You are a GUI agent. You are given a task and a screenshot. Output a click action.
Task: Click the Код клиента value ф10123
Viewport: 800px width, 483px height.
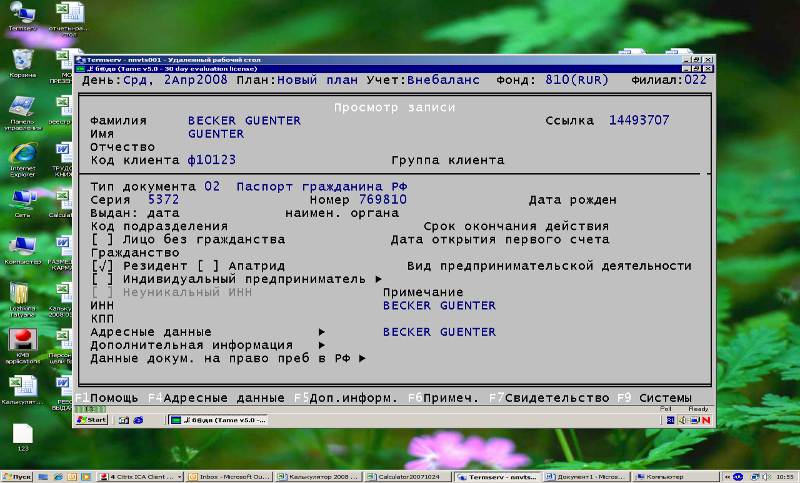click(x=211, y=160)
